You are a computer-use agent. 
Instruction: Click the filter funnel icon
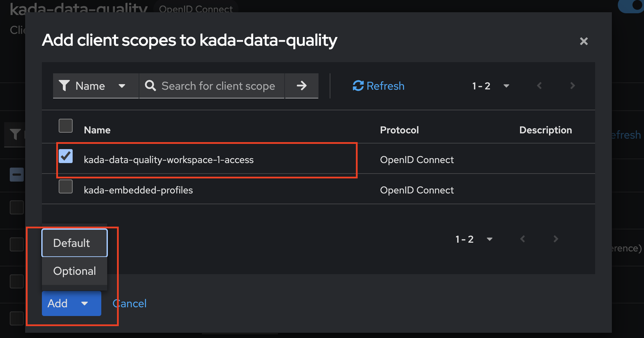click(64, 86)
